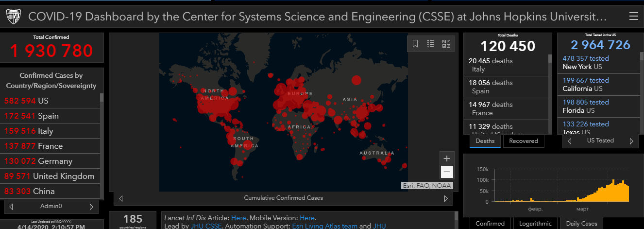Zoom in on the map
644x229 pixels.
(447, 159)
